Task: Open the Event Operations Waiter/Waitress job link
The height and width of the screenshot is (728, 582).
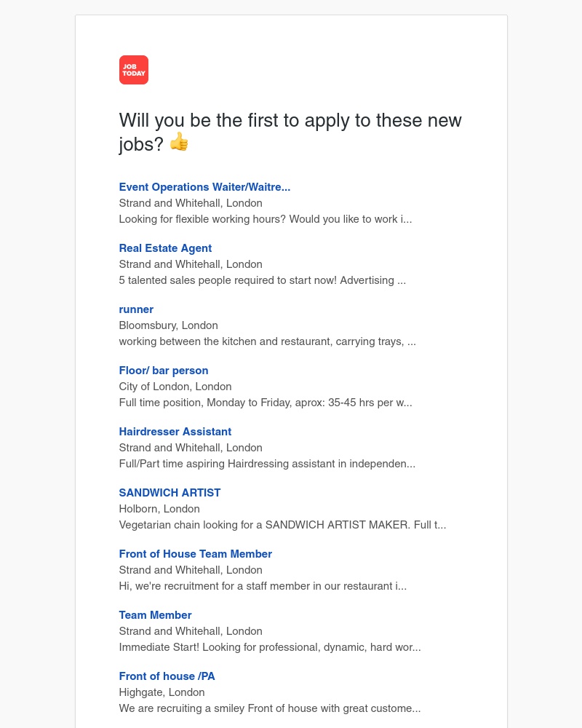Action: click(x=204, y=187)
